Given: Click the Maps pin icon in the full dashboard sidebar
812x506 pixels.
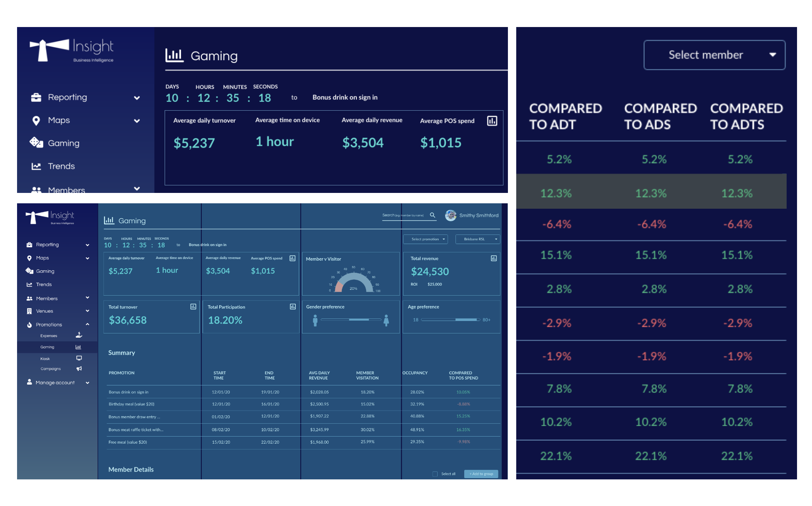Looking at the screenshot, I should coord(29,258).
